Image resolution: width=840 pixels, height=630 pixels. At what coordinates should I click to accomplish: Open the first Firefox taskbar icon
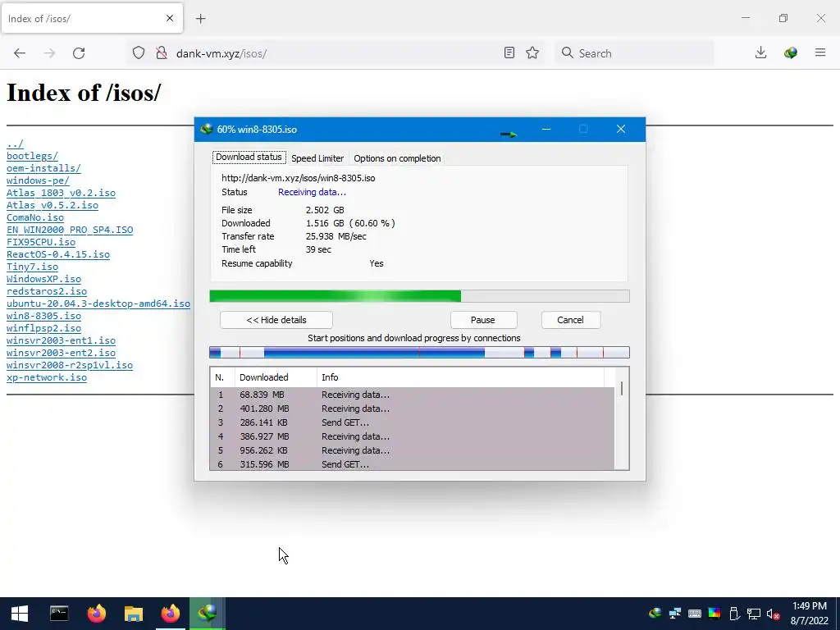pos(97,614)
